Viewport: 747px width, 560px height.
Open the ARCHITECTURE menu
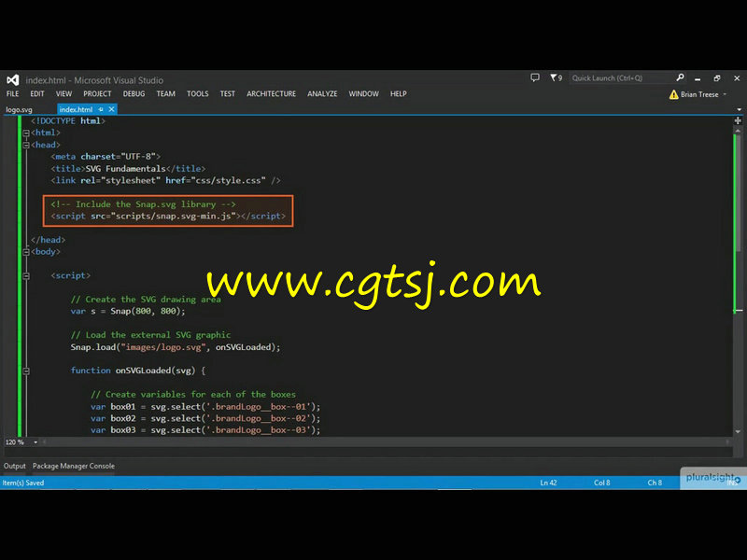[x=271, y=94]
